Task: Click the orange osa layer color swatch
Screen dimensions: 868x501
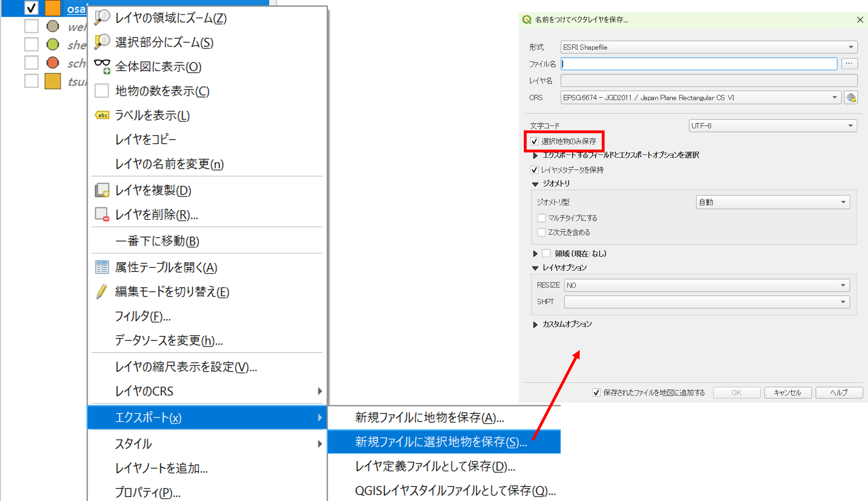Action: pos(53,8)
